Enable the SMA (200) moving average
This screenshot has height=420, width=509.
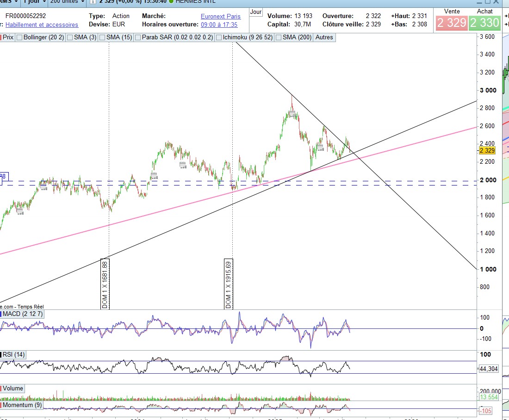(279, 37)
